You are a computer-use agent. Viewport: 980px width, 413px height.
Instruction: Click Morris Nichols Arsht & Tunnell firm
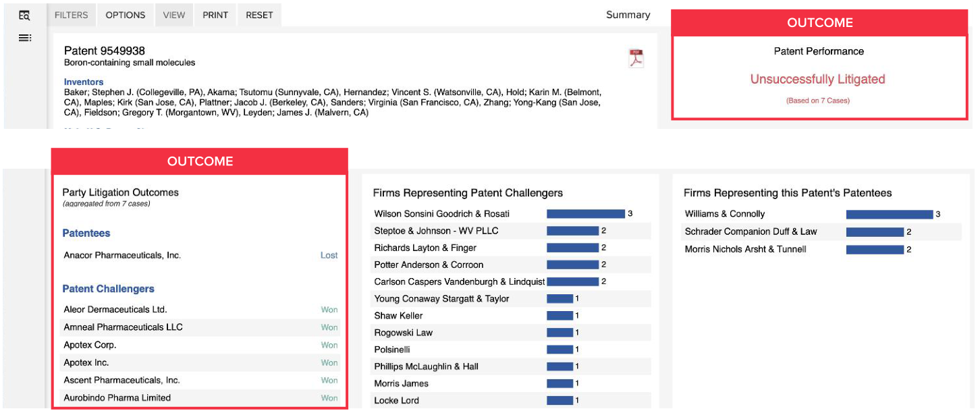pyautogui.click(x=746, y=249)
